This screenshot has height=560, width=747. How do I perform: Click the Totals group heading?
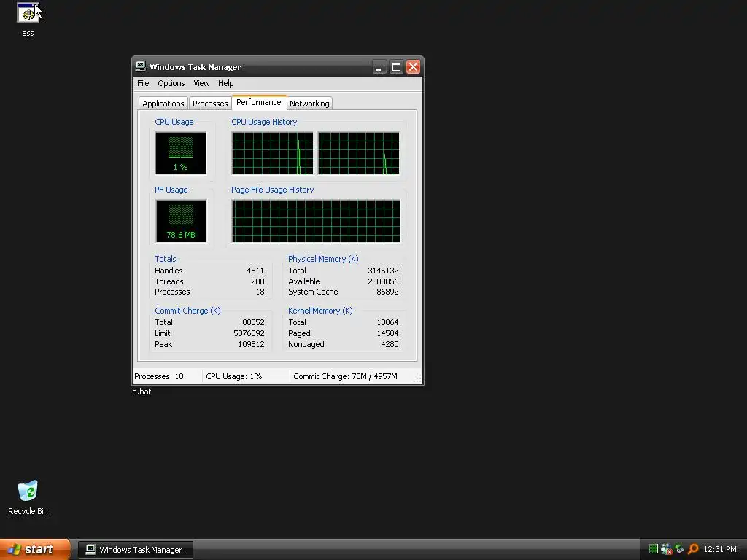click(x=166, y=259)
